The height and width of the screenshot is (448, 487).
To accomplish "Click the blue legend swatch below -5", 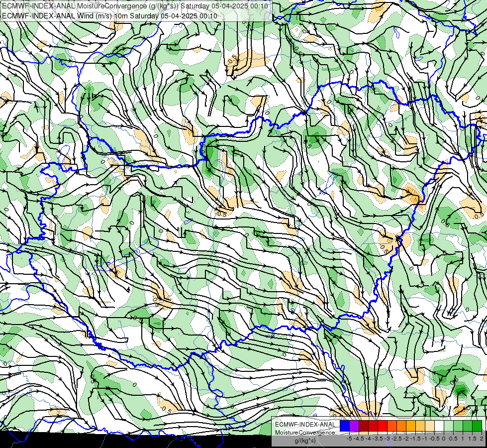I will 345,426.
